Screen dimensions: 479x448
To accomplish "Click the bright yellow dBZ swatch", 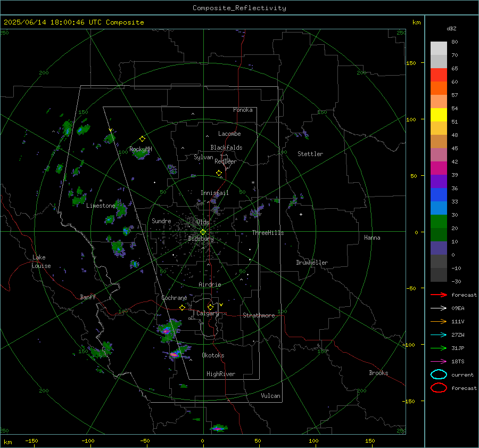I will 439,115.
